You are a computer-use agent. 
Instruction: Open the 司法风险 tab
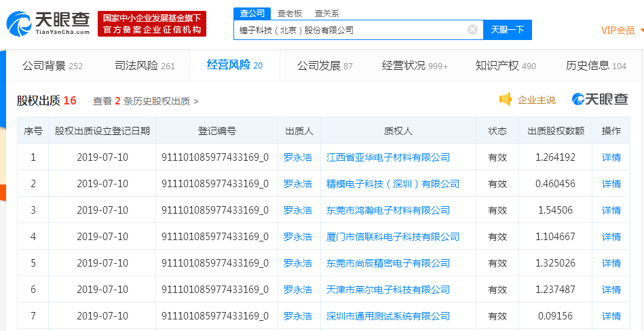145,66
